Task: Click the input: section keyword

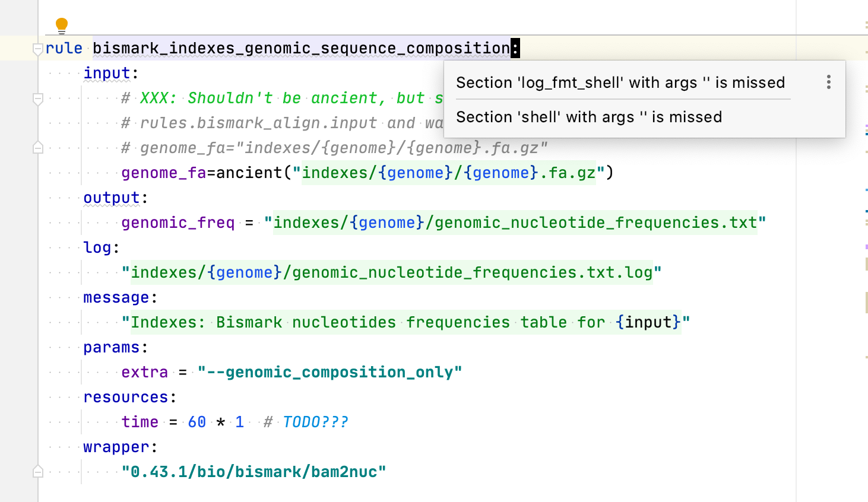Action: coord(107,73)
